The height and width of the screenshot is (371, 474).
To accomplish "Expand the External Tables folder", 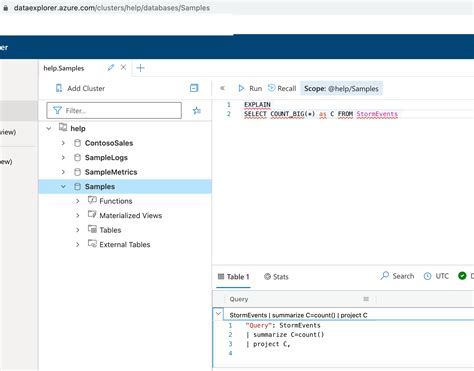I will (x=78, y=245).
